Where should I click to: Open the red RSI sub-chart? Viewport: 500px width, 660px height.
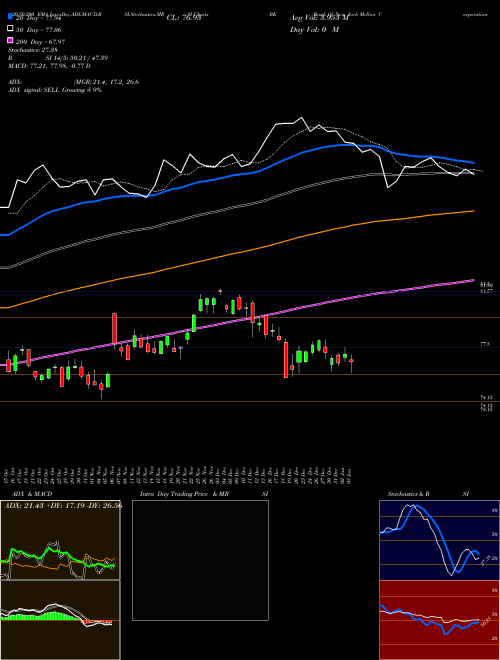tap(439, 620)
